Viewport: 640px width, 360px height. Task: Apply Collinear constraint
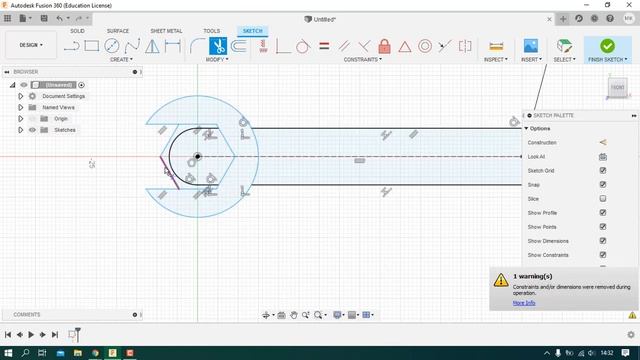tap(445, 46)
